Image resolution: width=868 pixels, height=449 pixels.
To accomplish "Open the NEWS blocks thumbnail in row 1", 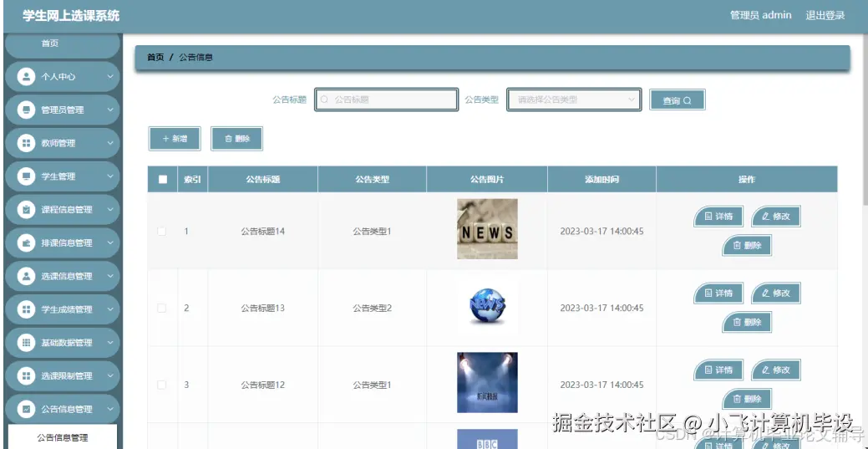I will 487,229.
